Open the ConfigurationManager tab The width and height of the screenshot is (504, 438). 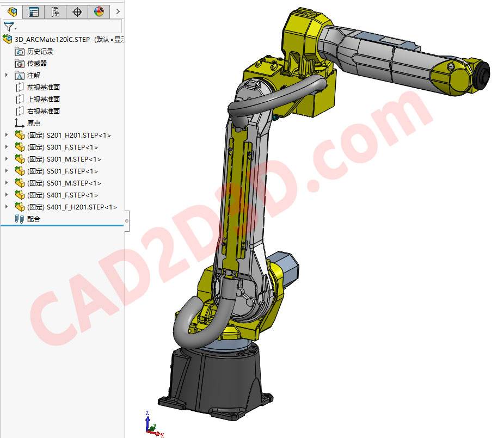coord(55,11)
